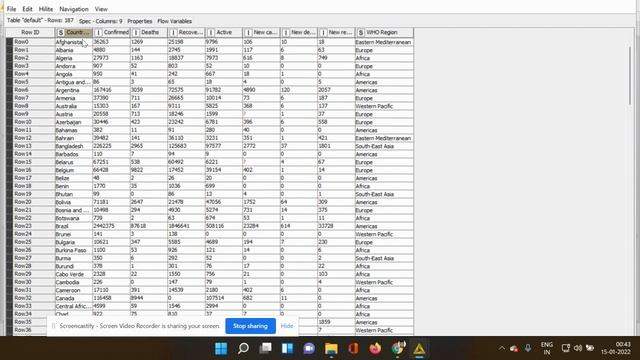The image size is (640, 360).
Task: Click the microphone tray icon
Action: point(528,348)
